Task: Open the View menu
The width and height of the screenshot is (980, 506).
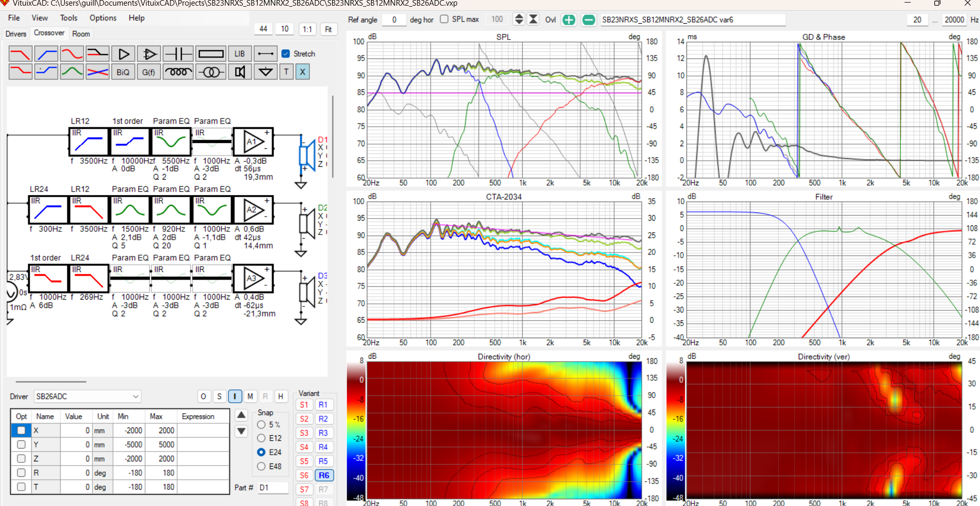Action: click(x=40, y=18)
